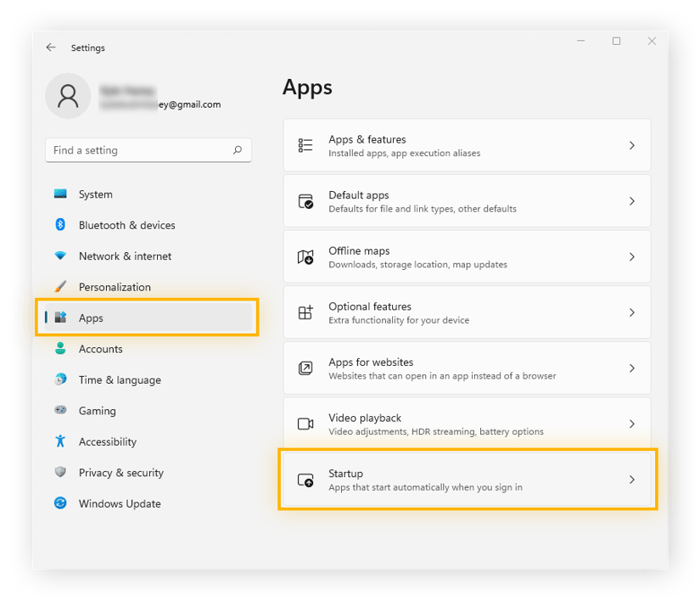Expand the Default apps entry
The height and width of the screenshot is (601, 700).
[632, 200]
